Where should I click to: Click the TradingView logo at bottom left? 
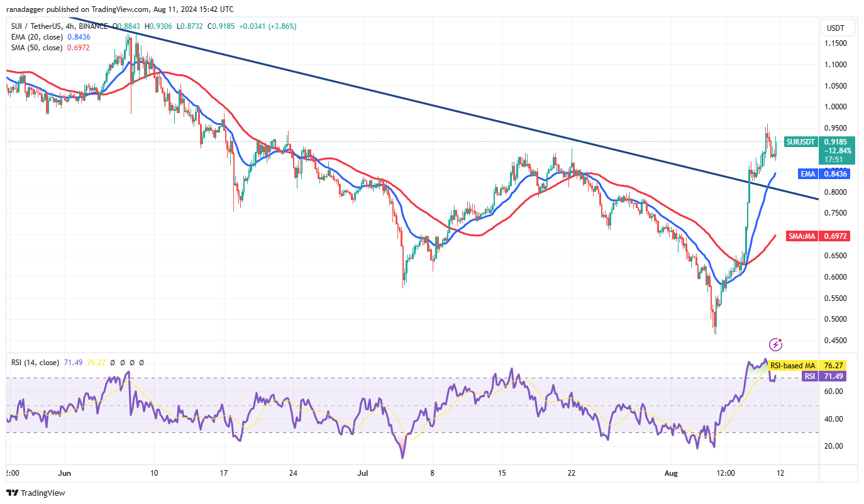coord(36,493)
